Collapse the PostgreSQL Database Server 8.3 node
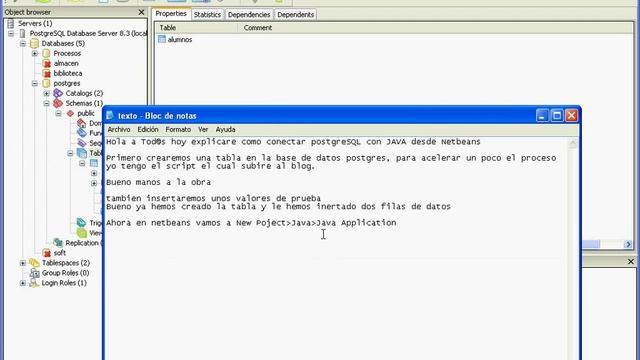This screenshot has width=640, height=360. [11, 33]
